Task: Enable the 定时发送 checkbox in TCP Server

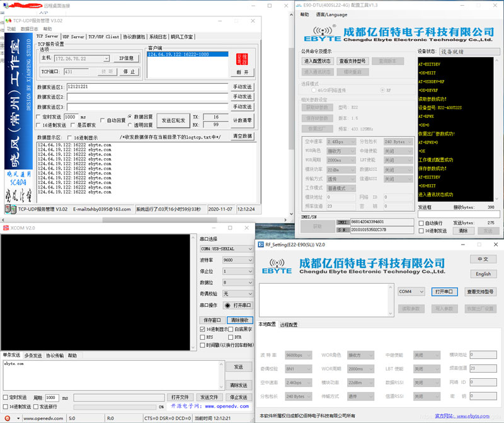Action: (40, 117)
